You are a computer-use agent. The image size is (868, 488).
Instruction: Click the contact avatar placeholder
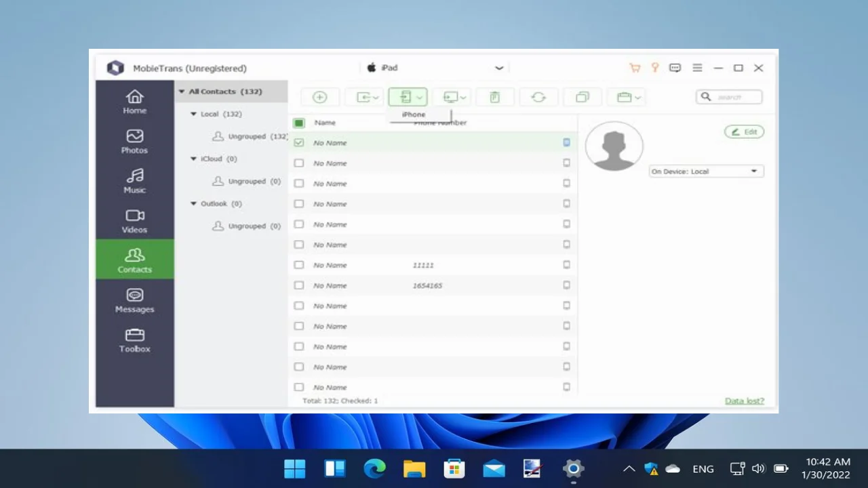(x=614, y=146)
